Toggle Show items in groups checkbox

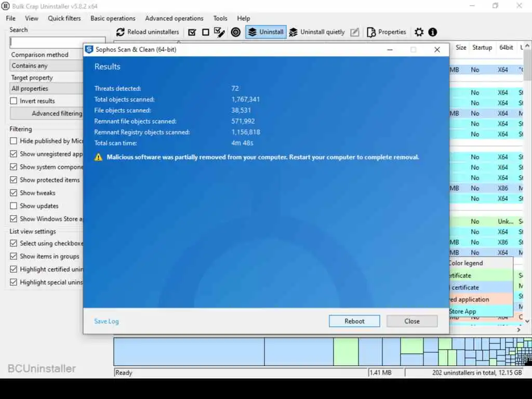point(14,256)
